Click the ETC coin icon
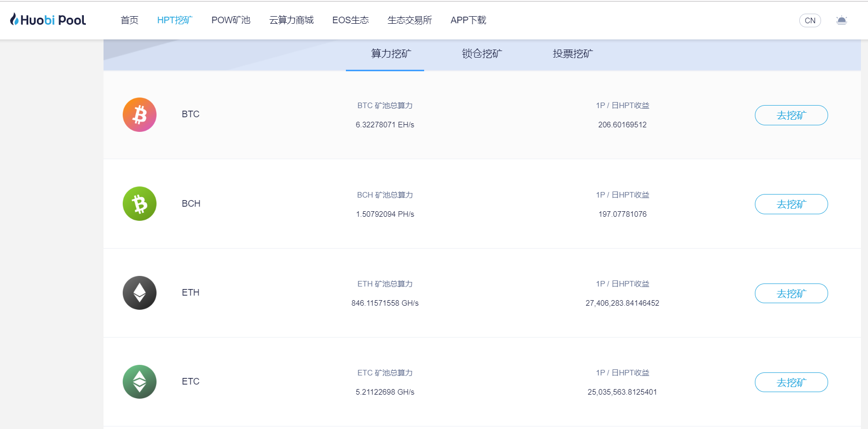This screenshot has height=429, width=868. [139, 382]
